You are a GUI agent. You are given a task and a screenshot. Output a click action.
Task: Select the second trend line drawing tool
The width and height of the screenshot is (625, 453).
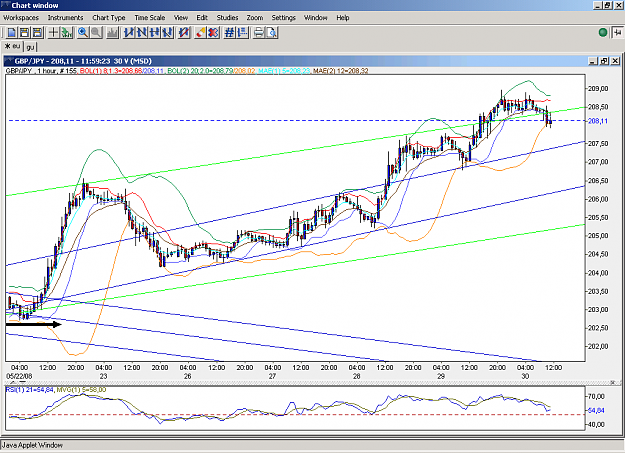pyautogui.click(x=142, y=32)
